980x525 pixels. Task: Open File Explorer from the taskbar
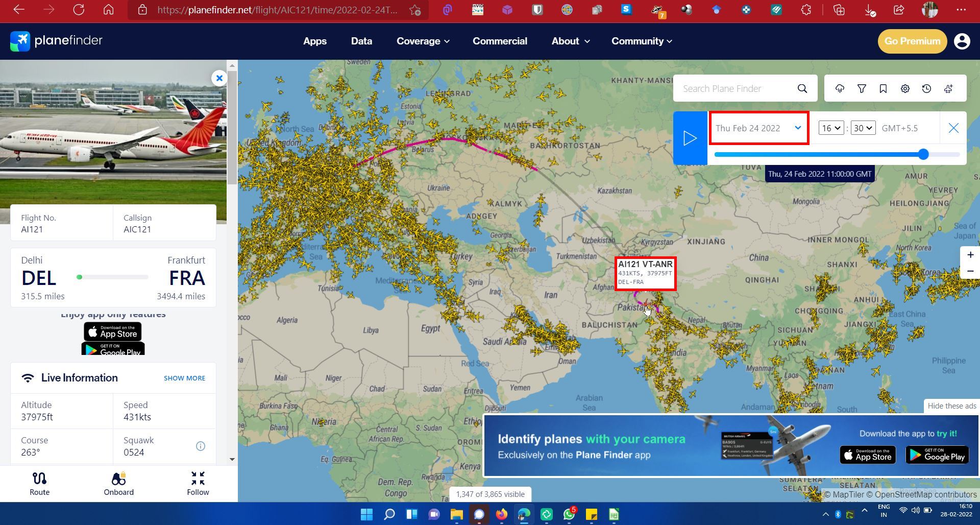456,514
